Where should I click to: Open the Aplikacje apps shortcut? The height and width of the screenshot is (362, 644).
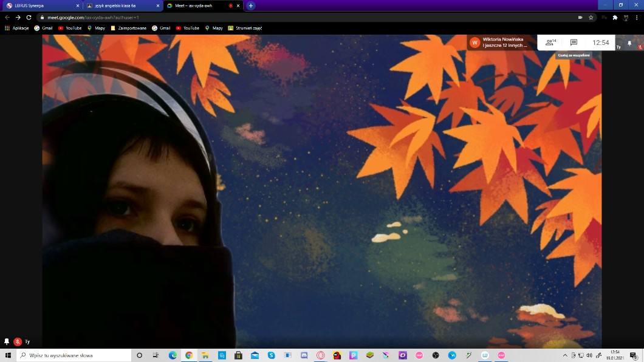17,28
